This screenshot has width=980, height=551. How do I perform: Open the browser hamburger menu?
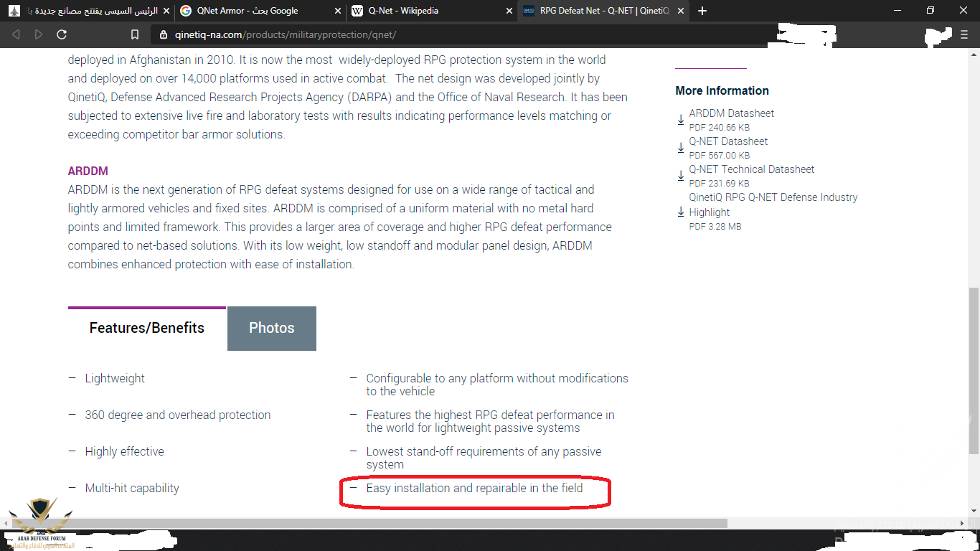964,34
